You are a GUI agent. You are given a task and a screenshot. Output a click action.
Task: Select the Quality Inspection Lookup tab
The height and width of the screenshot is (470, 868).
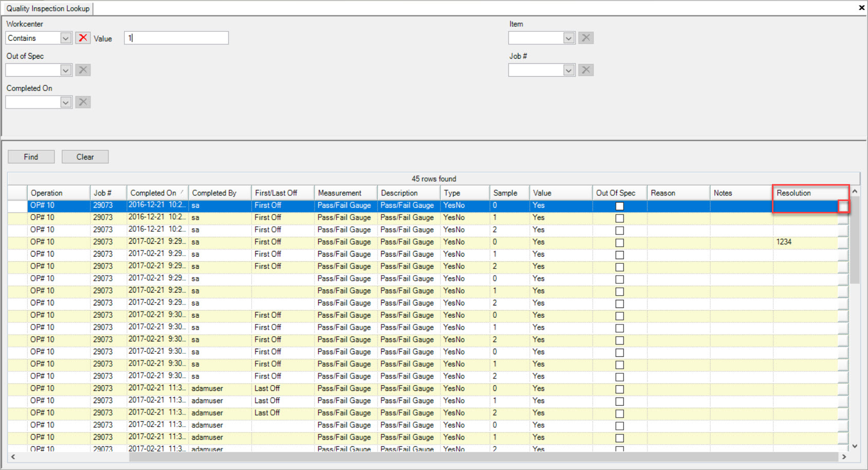(48, 8)
